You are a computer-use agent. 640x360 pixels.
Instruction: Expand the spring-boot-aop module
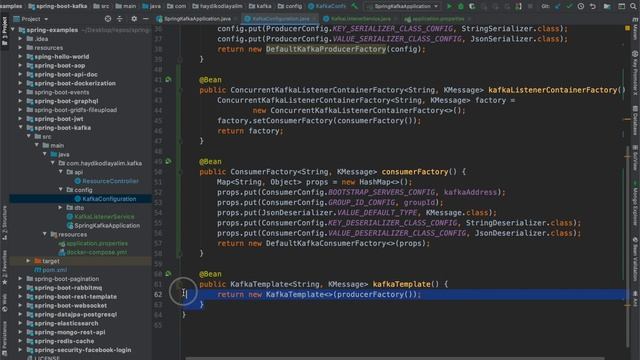click(20, 65)
